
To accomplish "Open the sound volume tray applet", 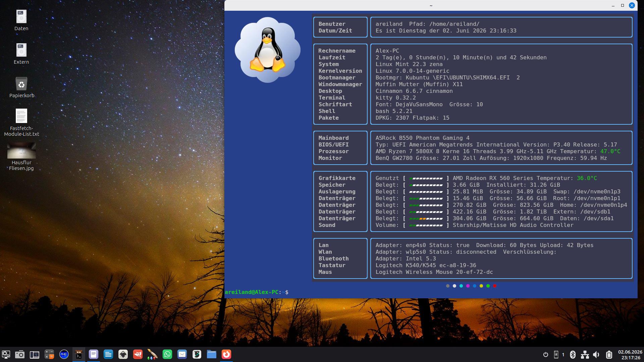I will click(x=596, y=355).
